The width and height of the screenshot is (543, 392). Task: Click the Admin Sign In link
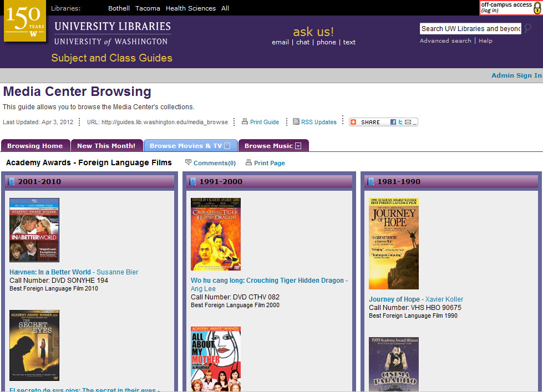point(516,75)
